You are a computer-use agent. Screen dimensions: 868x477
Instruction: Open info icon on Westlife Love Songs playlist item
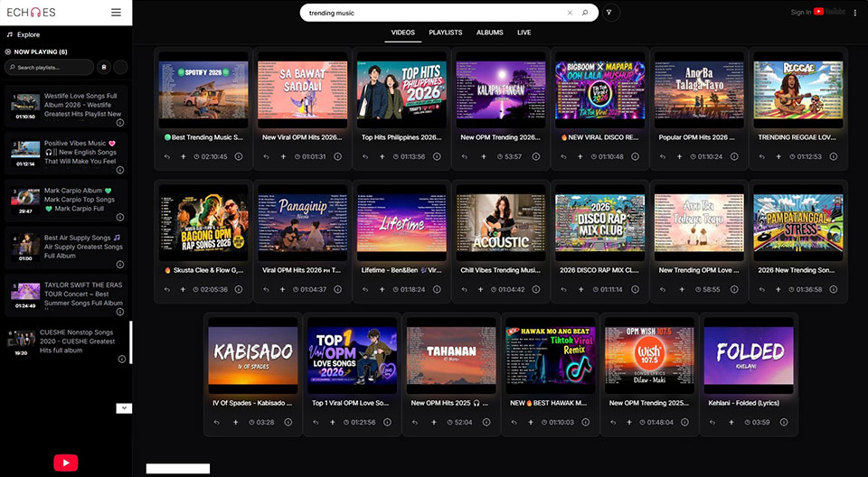[x=119, y=123]
